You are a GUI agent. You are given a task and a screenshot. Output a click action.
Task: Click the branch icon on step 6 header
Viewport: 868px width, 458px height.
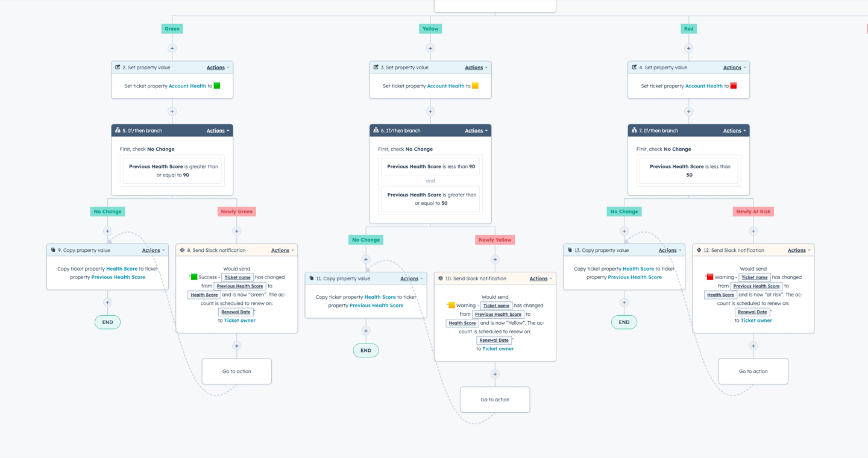(376, 130)
